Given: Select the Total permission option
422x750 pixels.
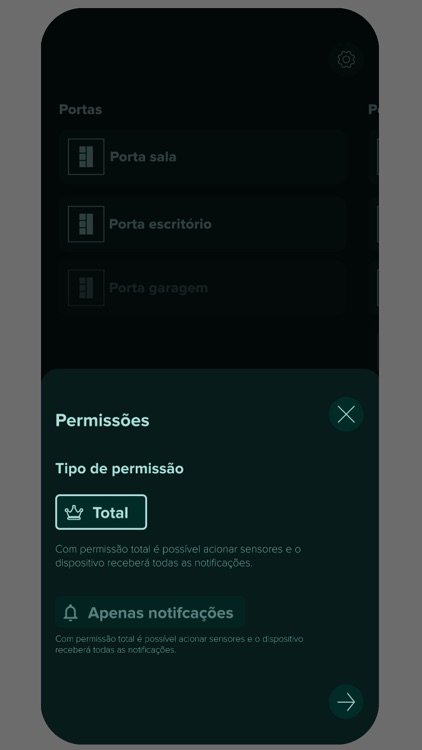Looking at the screenshot, I should click(101, 512).
